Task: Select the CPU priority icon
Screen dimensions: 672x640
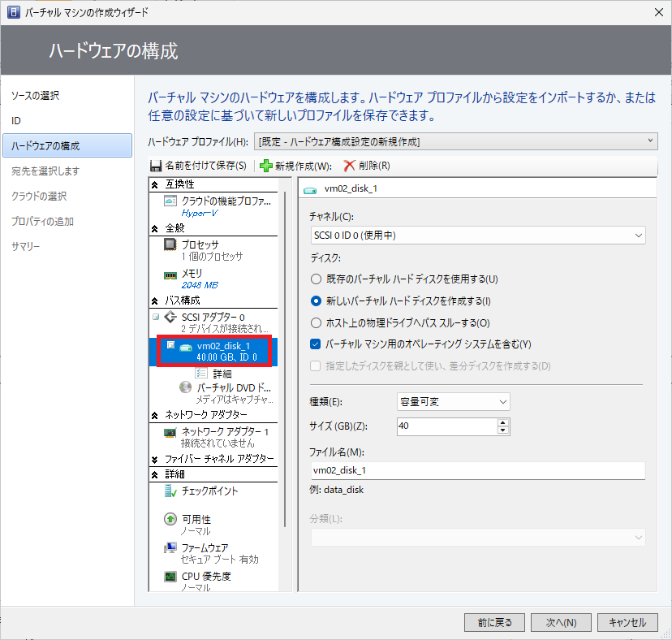Action: [x=170, y=577]
